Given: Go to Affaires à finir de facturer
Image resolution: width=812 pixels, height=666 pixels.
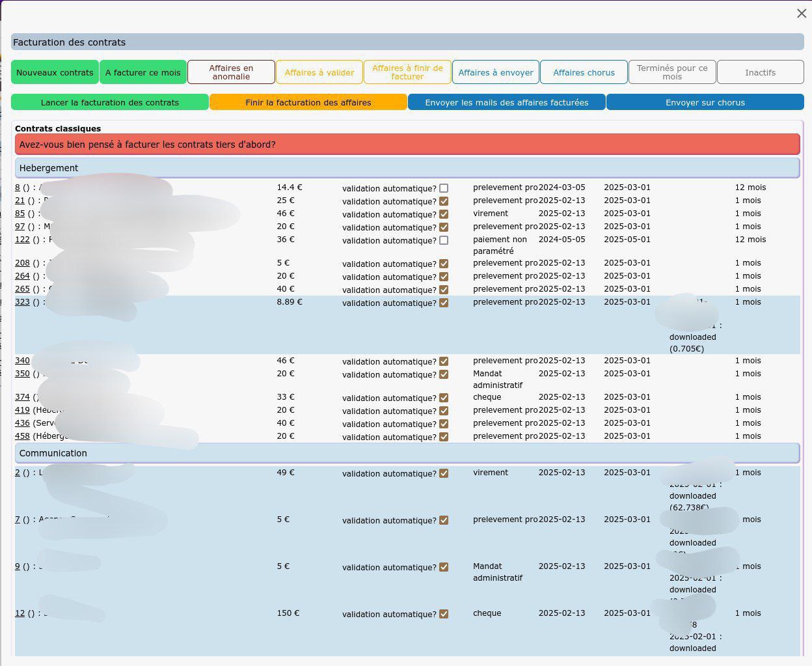Looking at the screenshot, I should pyautogui.click(x=407, y=72).
